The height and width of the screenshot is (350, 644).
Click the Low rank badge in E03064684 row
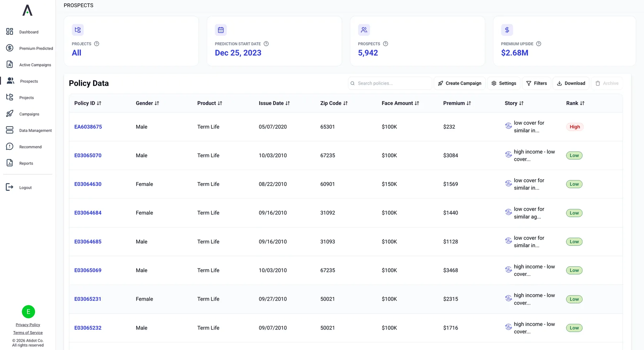coord(574,213)
